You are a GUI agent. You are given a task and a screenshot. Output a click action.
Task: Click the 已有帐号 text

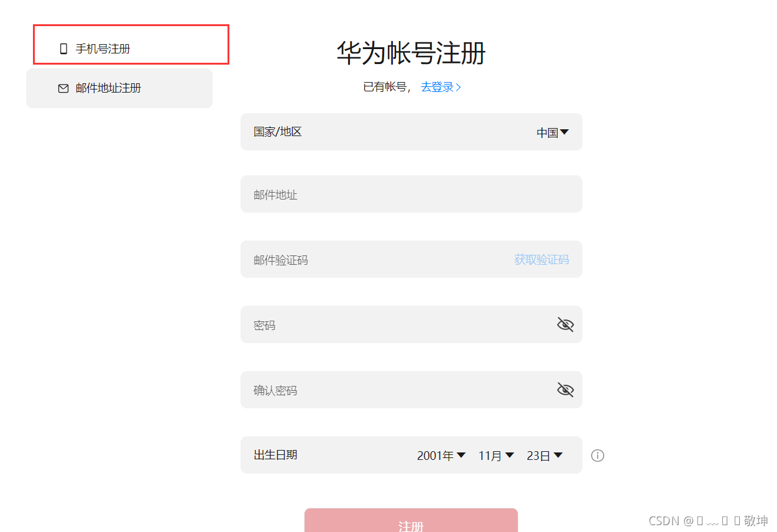(x=384, y=87)
